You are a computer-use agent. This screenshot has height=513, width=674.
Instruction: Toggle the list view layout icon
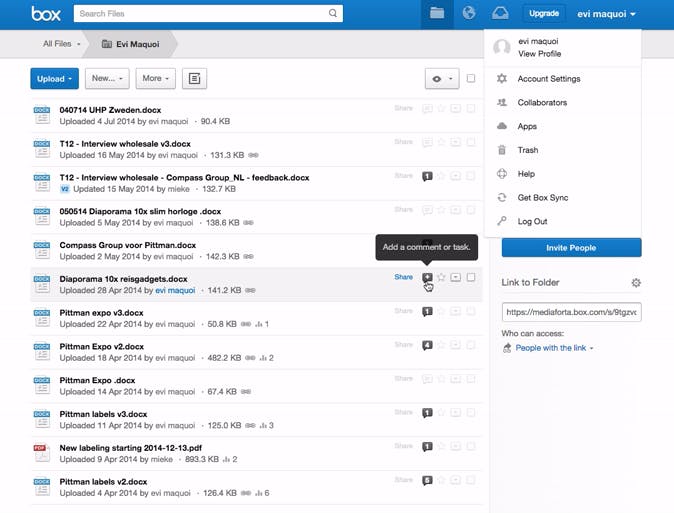tap(194, 78)
